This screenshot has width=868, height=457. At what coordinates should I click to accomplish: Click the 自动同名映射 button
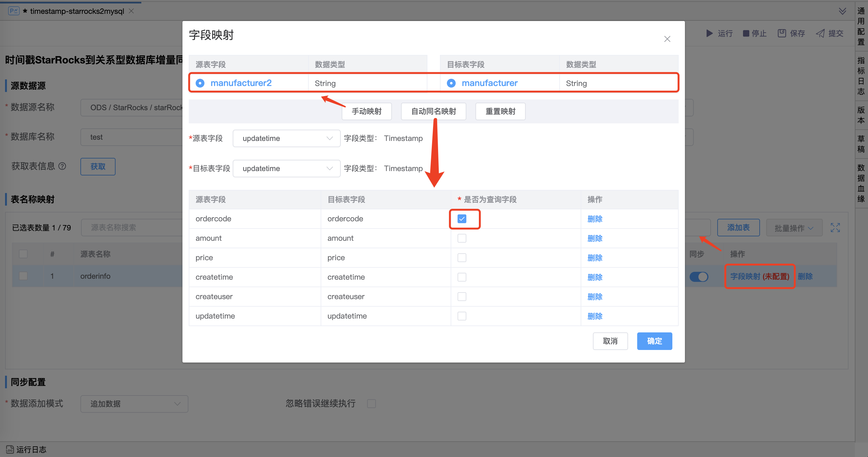point(433,111)
